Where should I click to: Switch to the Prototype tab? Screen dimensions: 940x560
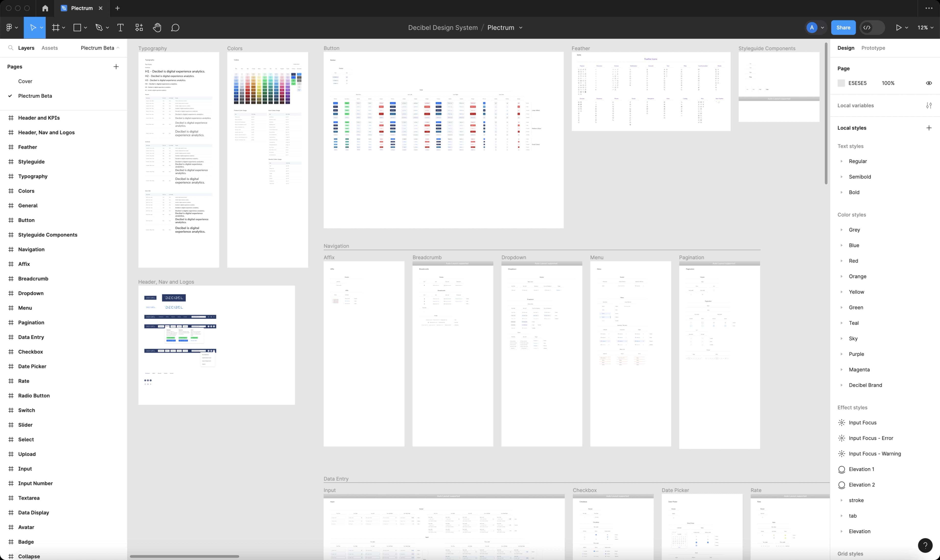[x=873, y=47]
